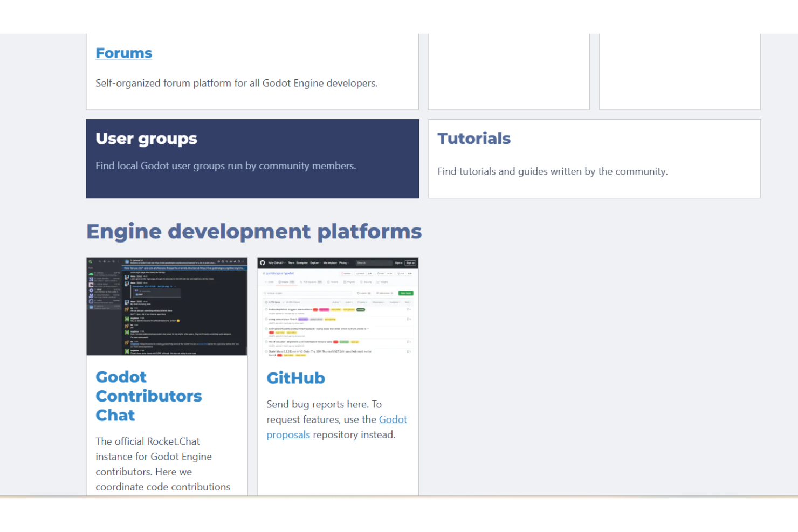Click the 'Engine development platforms' heading
The height and width of the screenshot is (532, 798).
click(254, 231)
